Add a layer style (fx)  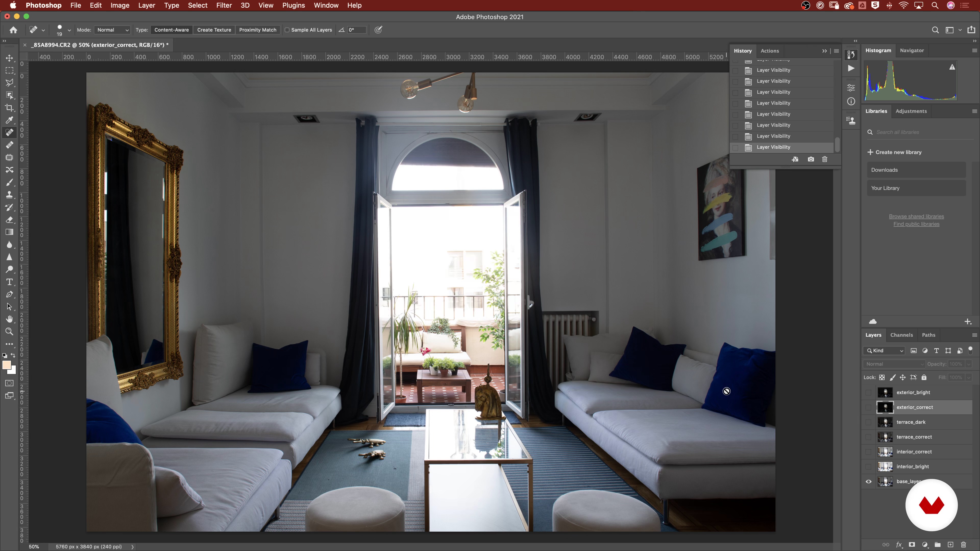[899, 545]
